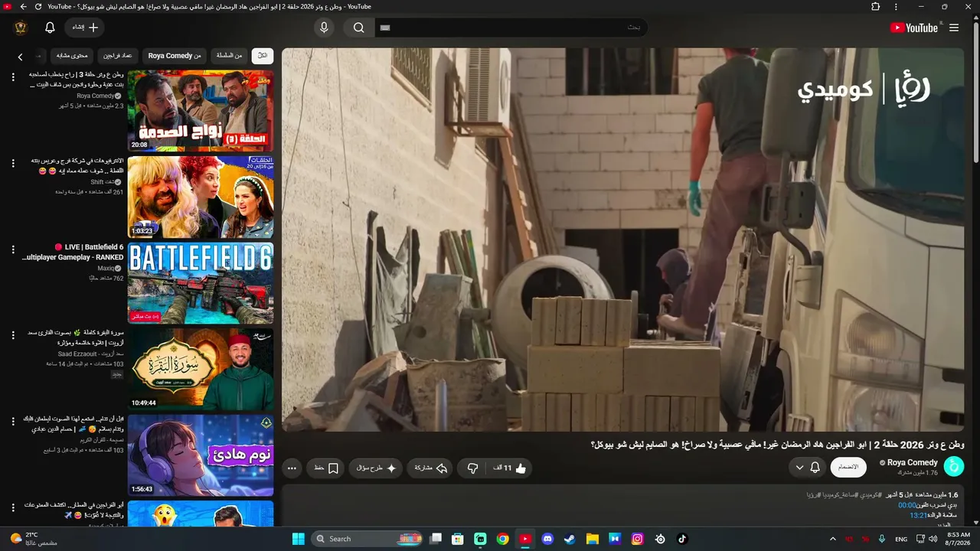Viewport: 980px width, 551px height.
Task: Open options for the سورة البقرة video
Action: coord(13,335)
